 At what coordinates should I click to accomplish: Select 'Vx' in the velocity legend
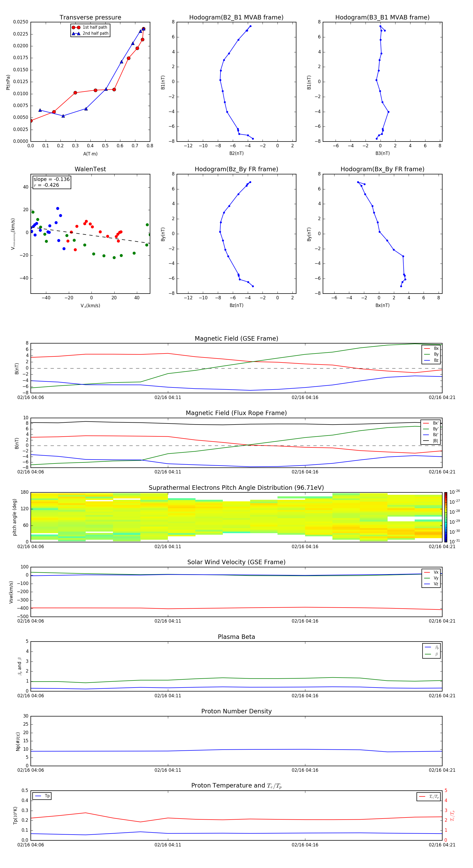[x=431, y=572]
